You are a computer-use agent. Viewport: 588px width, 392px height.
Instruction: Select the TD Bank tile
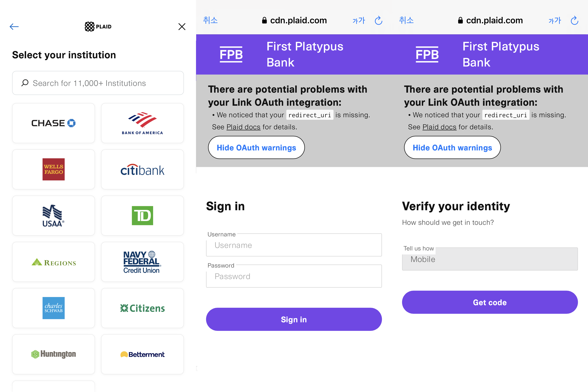pyautogui.click(x=142, y=215)
